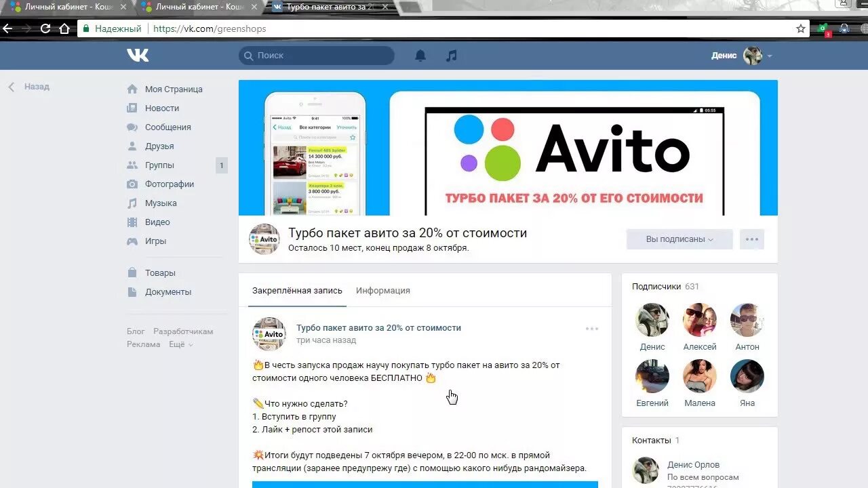Viewport: 868px width, 488px height.
Task: Open subscriber Яна's avatar
Action: click(747, 376)
